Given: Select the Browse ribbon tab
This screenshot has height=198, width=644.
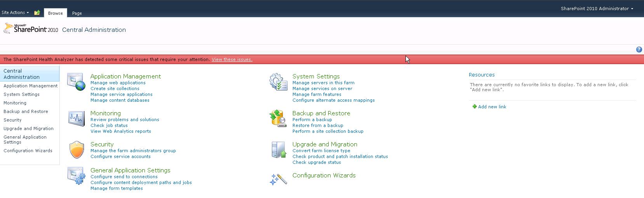Looking at the screenshot, I should point(56,13).
